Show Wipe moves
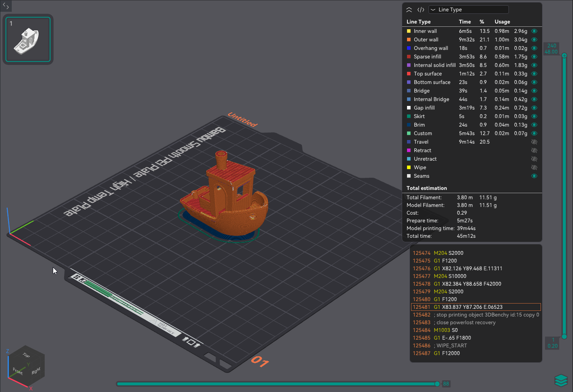573x392 pixels. [534, 168]
